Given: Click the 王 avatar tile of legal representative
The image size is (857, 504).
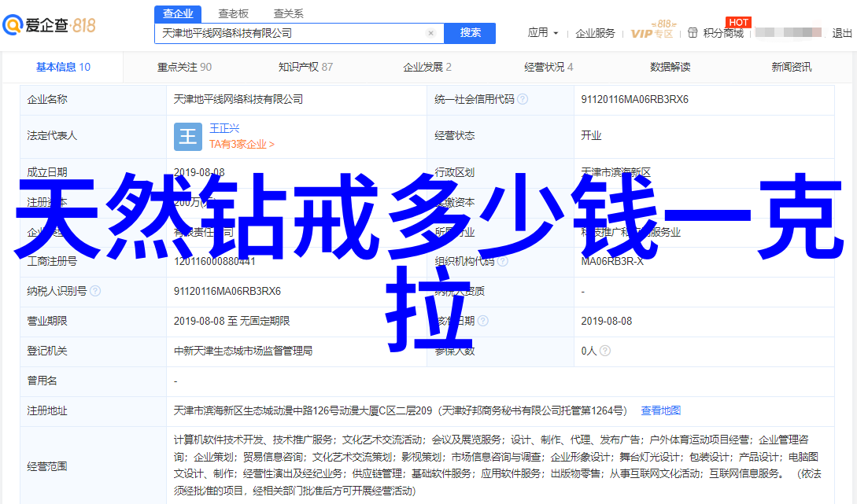Looking at the screenshot, I should click(x=188, y=137).
